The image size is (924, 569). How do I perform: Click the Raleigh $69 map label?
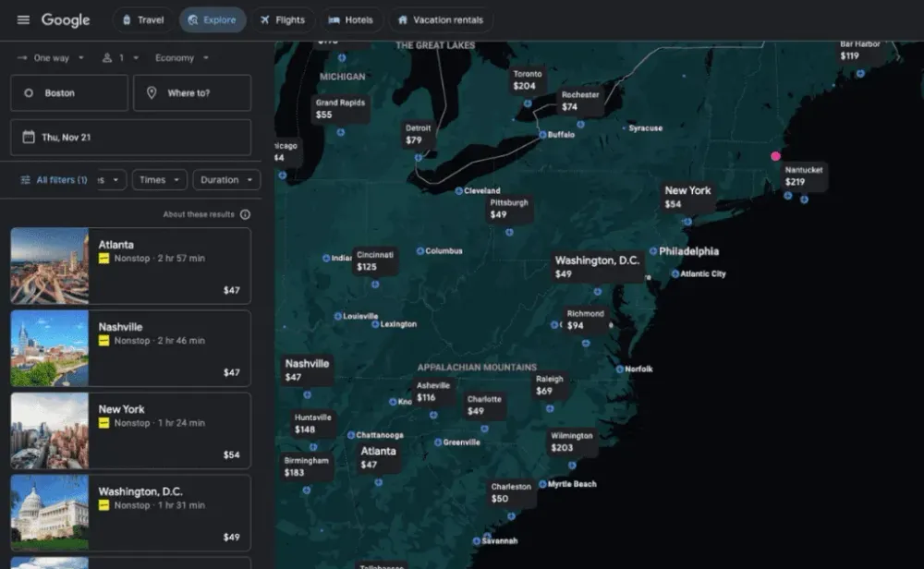[x=549, y=385]
